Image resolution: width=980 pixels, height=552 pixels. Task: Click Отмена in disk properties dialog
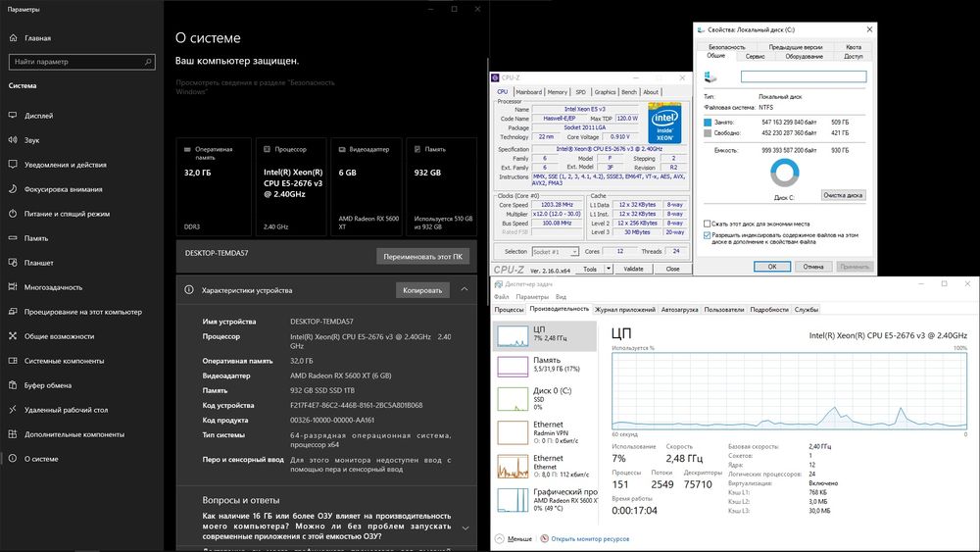click(813, 267)
